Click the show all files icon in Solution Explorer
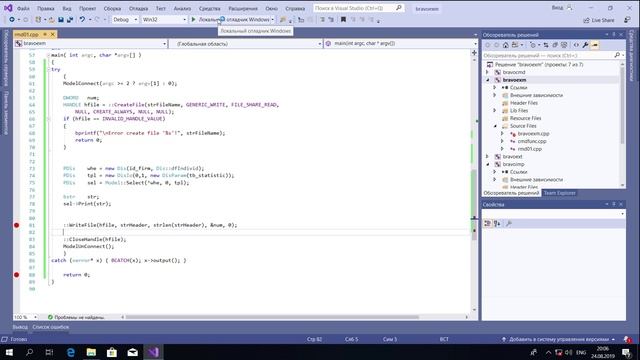Viewport: 640px width, 360px height. 564,45
